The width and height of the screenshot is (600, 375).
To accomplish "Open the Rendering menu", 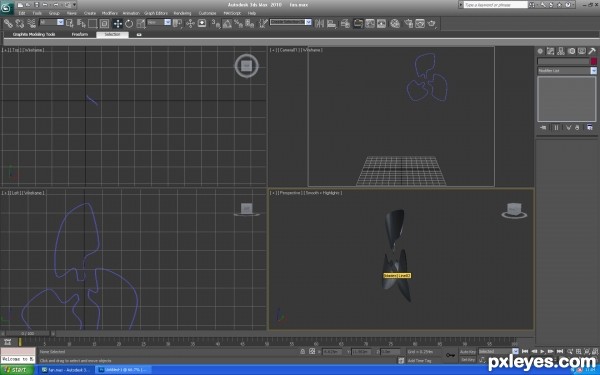I will [x=182, y=13].
